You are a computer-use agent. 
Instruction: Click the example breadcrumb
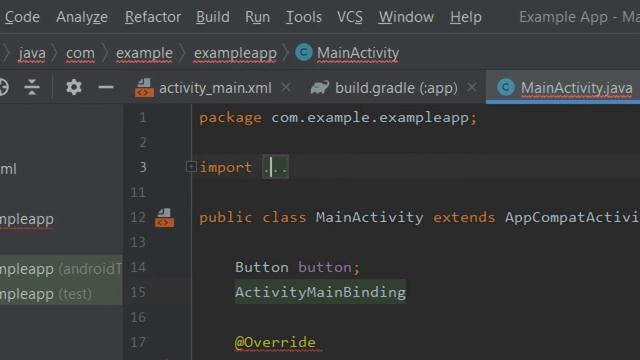click(144, 53)
